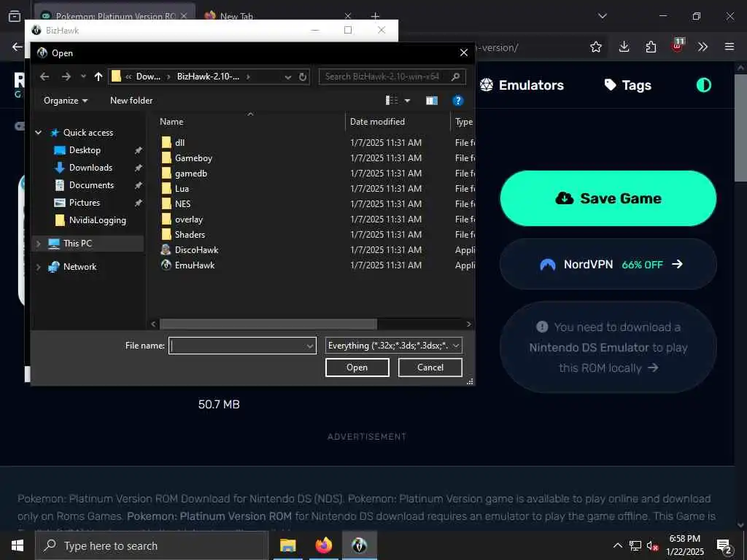Select the dll folder
747x560 pixels.
(179, 142)
